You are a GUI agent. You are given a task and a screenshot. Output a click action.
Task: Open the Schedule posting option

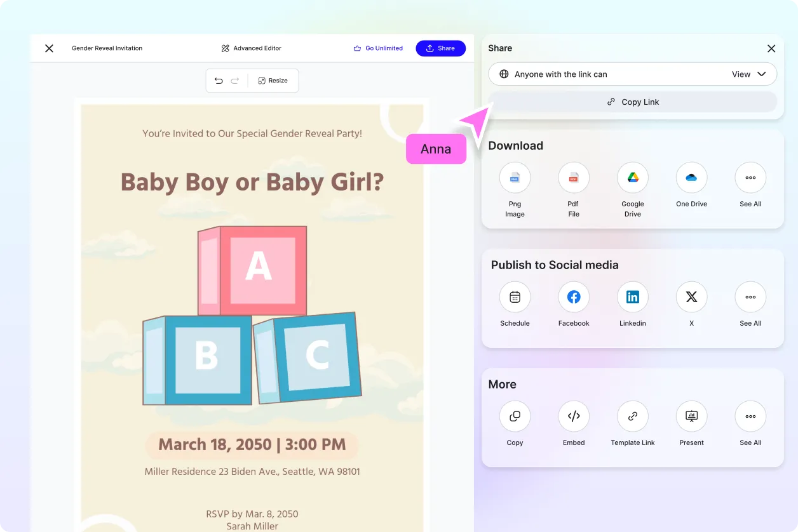(515, 296)
